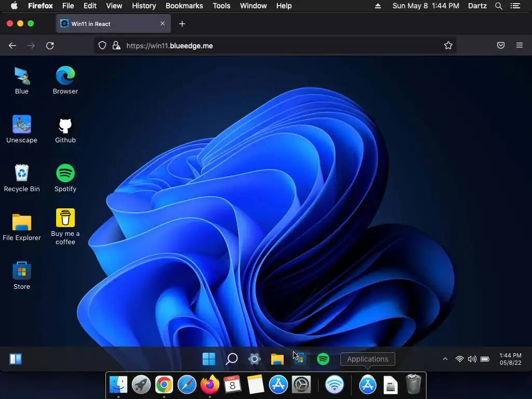Viewport: 532px width, 399px height.
Task: Open the taskbar clock and date
Action: (x=510, y=359)
